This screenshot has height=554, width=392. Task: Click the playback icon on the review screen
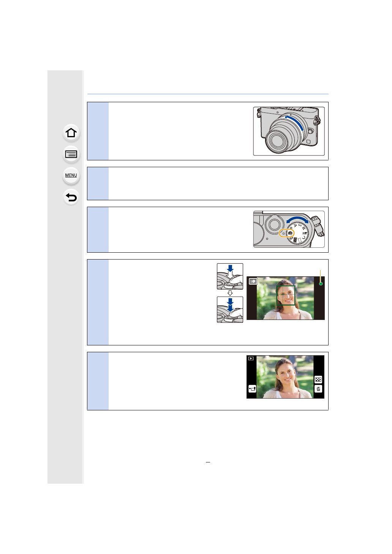click(x=251, y=358)
